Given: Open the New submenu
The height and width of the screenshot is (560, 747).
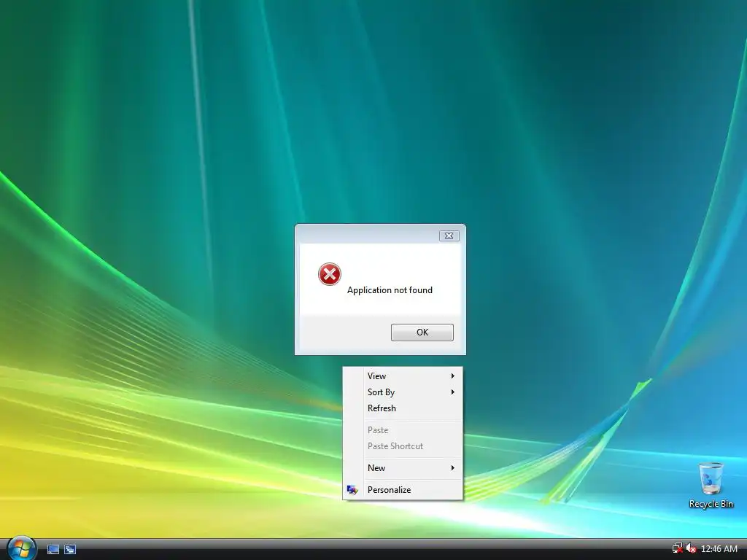Looking at the screenshot, I should tap(403, 468).
